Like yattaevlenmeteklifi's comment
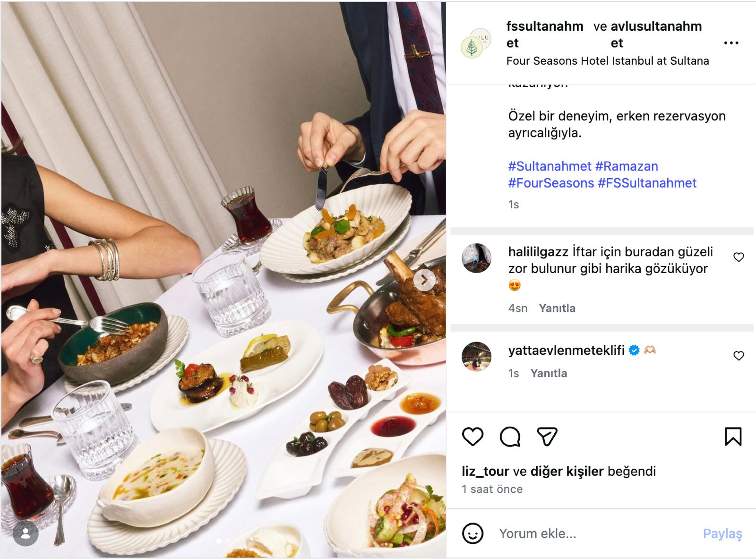Screen dimensions: 756x559 click(739, 356)
